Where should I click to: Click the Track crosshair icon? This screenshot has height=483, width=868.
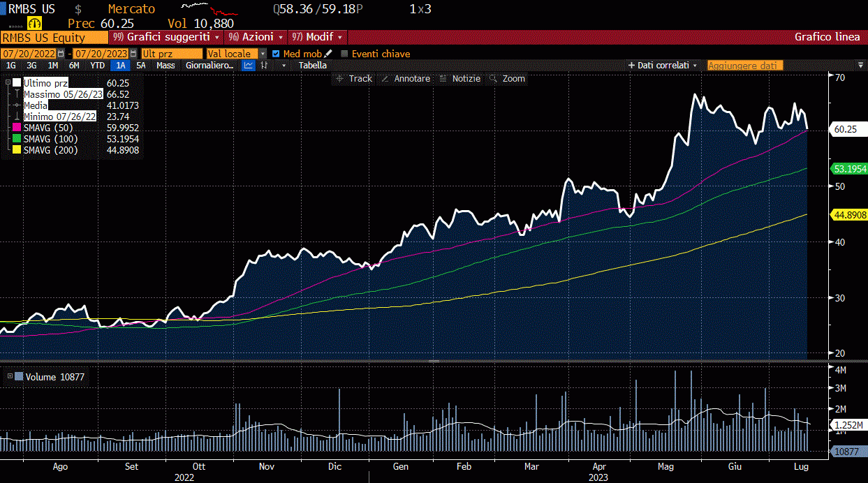[x=339, y=79]
